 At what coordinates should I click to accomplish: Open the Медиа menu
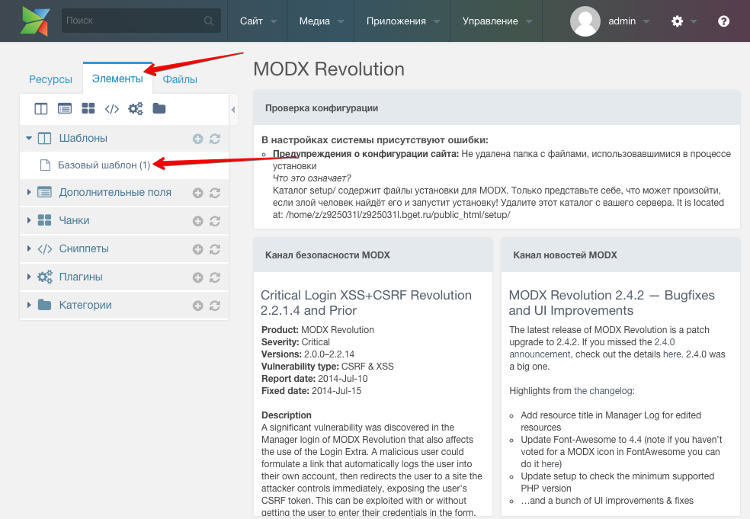point(321,21)
